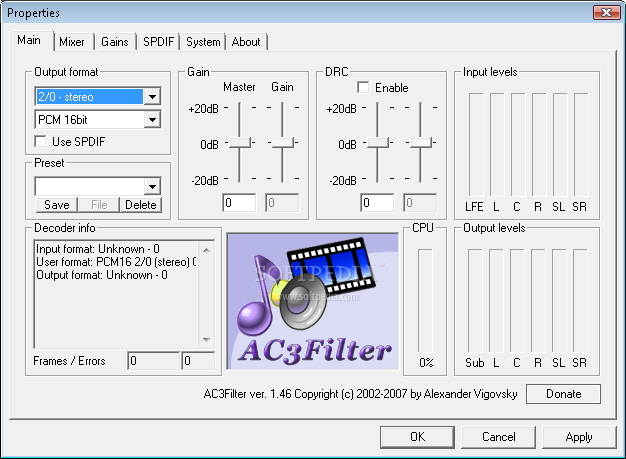
Task: Click the Sub output level meter
Action: pos(475,301)
